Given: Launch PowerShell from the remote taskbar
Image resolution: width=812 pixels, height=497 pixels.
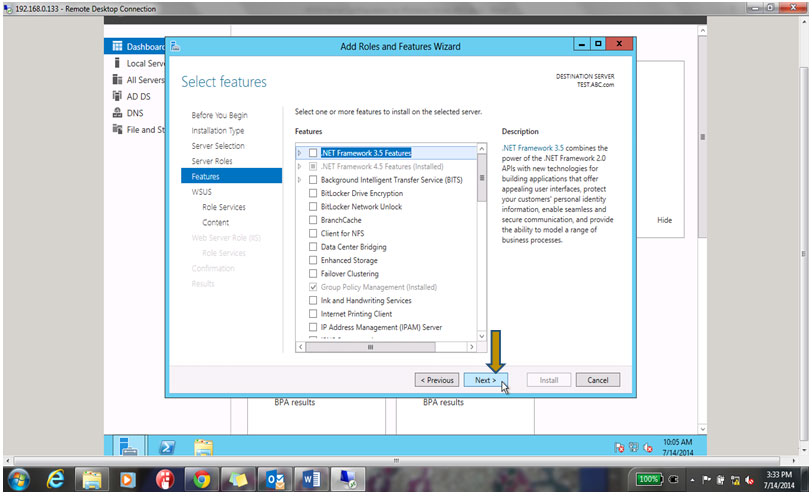Looking at the screenshot, I should pos(167,446).
